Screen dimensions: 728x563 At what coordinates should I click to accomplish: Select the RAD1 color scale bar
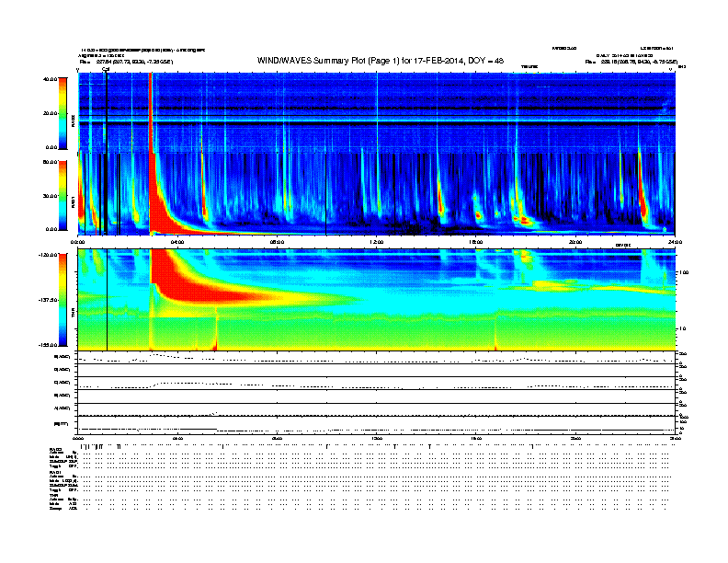point(63,196)
